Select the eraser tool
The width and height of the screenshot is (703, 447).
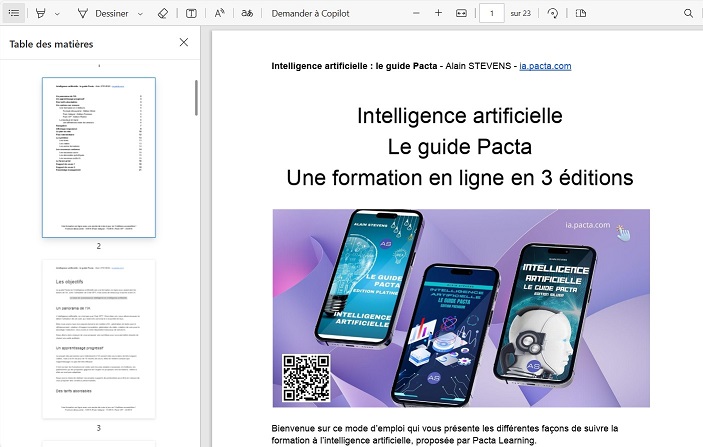(163, 13)
